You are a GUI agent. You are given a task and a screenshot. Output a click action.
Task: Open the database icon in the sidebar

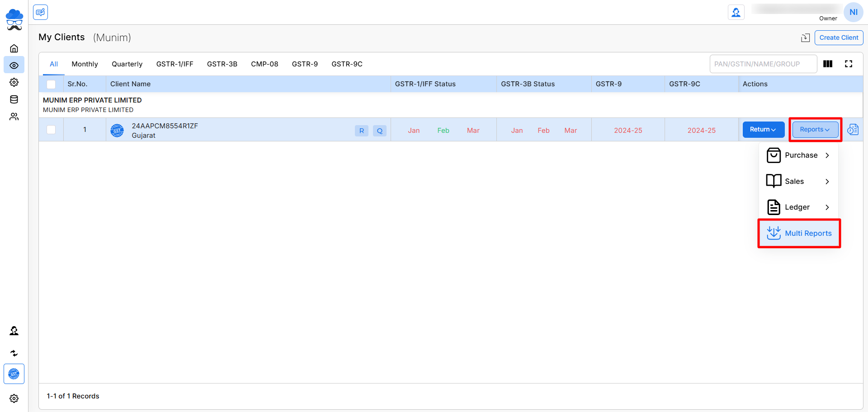[14, 99]
